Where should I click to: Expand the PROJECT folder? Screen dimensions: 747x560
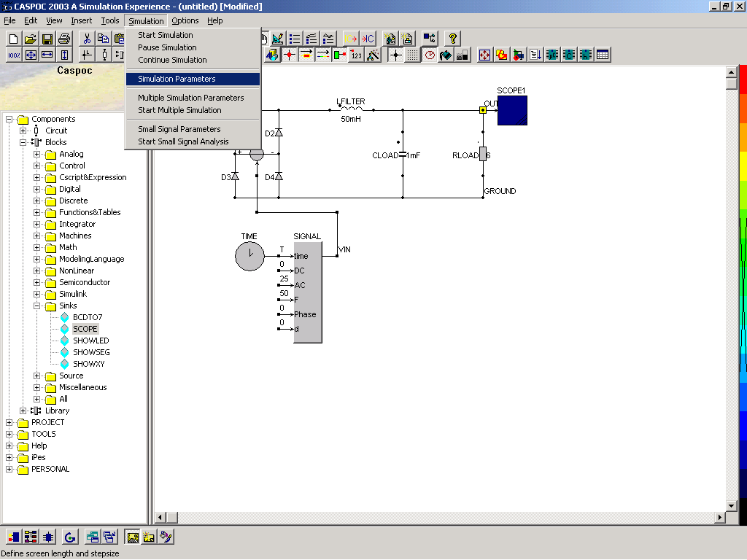[9, 422]
